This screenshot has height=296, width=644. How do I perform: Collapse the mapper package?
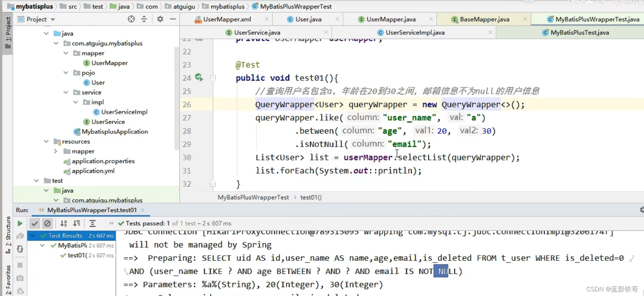coord(66,53)
